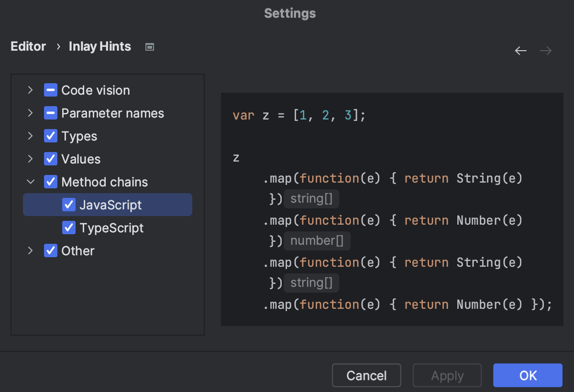Viewport: 574px width, 392px height.
Task: Expand the Code vision tree node
Action: [x=30, y=90]
